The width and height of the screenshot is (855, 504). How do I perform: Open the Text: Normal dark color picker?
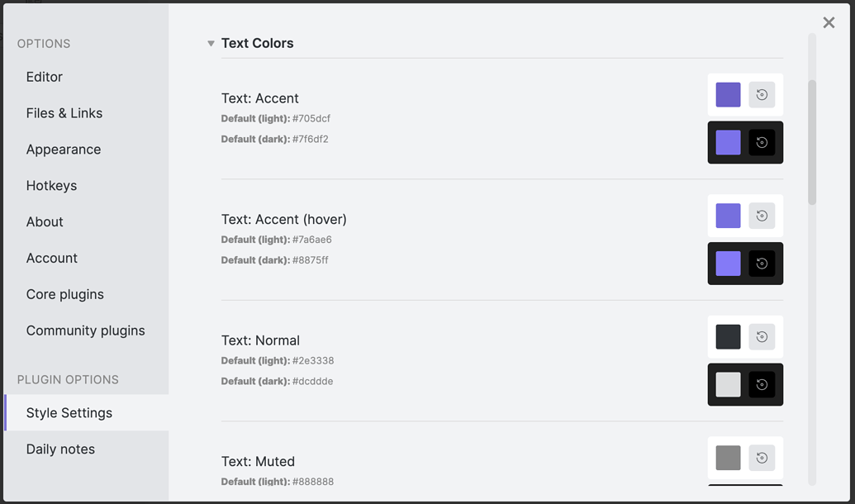(728, 385)
